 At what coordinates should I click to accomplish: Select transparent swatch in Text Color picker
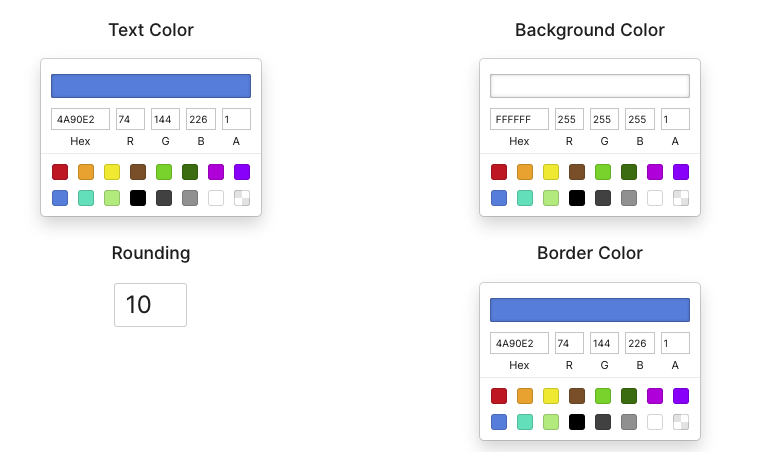click(x=242, y=198)
